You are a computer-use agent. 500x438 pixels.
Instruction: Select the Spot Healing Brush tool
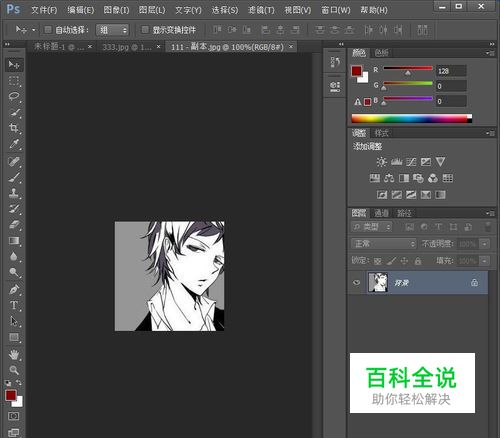pos(14,162)
